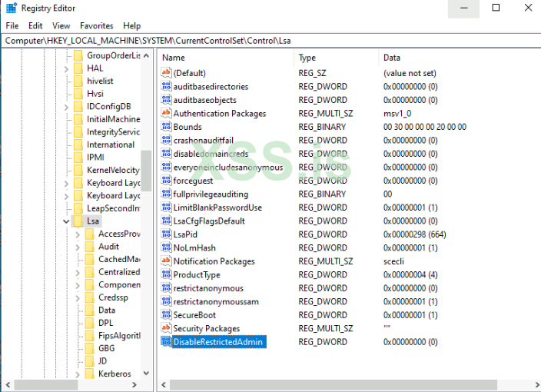Screen dimensions: 541x392
Task: Select the Hvsi key
Action: pos(95,94)
